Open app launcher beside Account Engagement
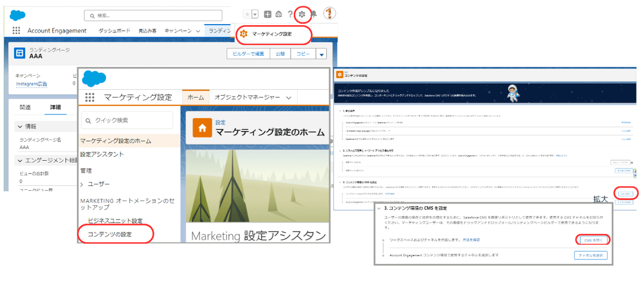The height and width of the screenshot is (281, 644). coord(16,31)
